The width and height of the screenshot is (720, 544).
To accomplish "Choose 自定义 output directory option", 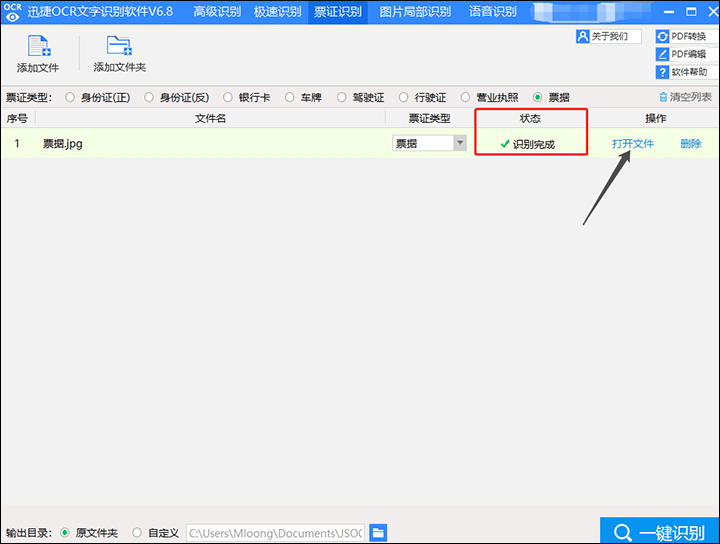I will point(137,533).
